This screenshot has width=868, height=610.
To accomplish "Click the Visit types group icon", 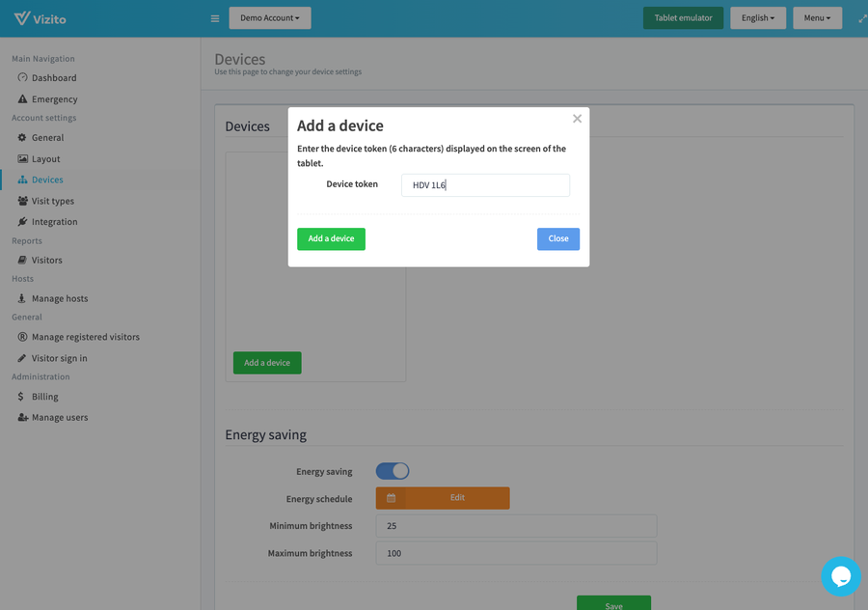I will click(21, 200).
